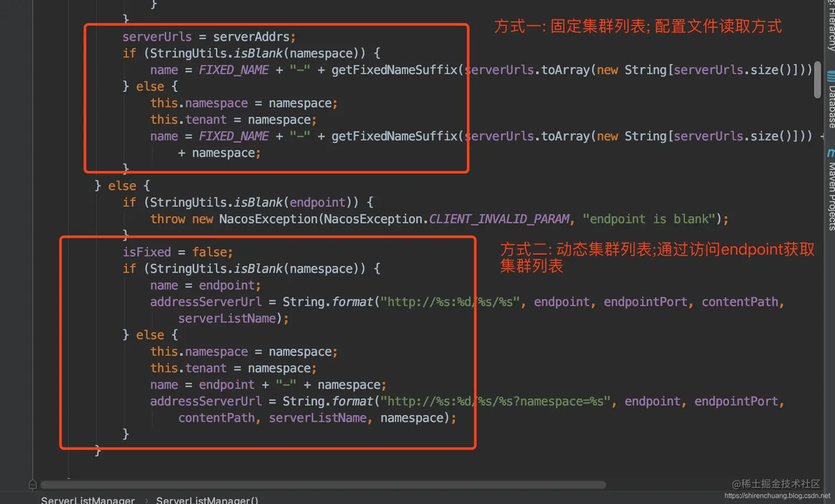Click the vertical scrollbar thumb
This screenshot has height=504, width=835.
[818, 80]
